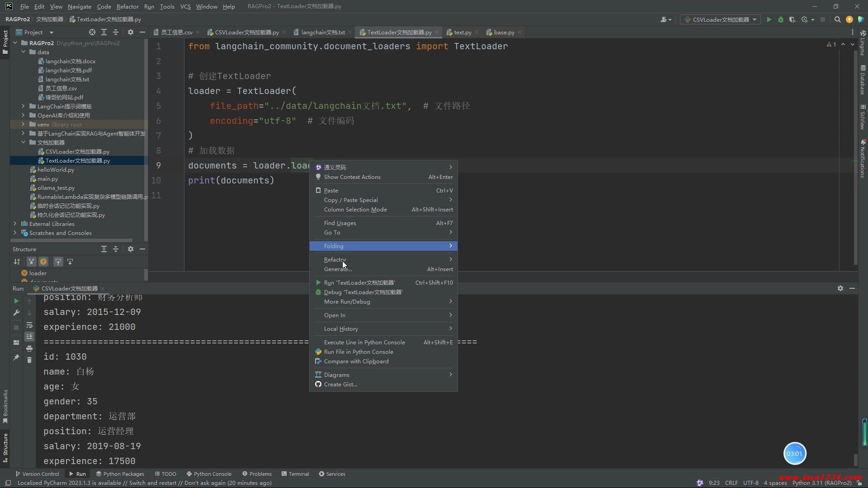Run with Coverage icon in the toolbar
The image size is (868, 488).
click(793, 19)
